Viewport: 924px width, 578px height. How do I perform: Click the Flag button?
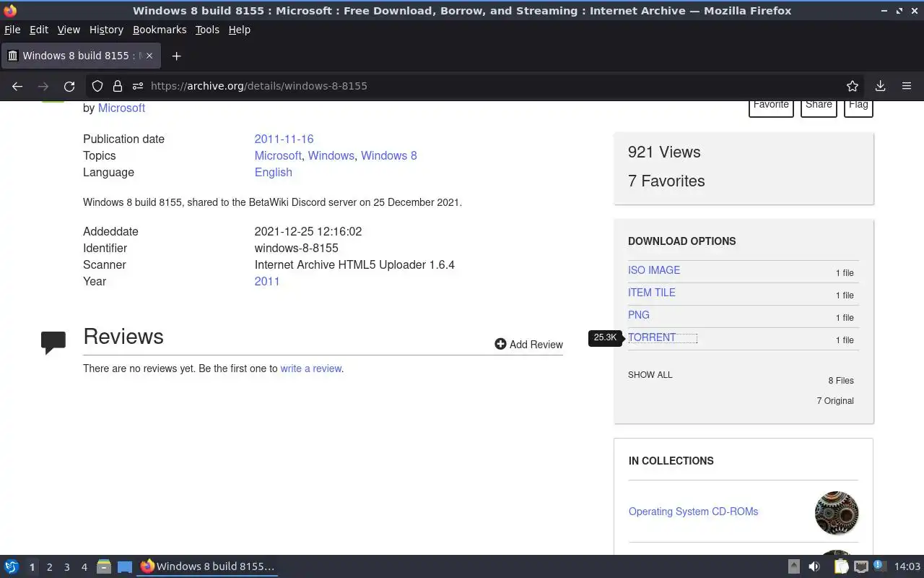[x=858, y=108]
